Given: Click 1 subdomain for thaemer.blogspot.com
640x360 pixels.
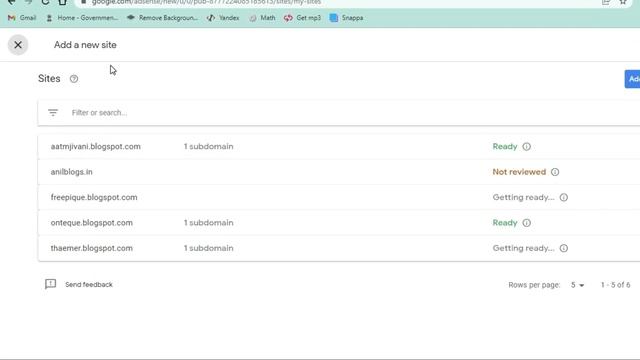Looking at the screenshot, I should point(209,248).
